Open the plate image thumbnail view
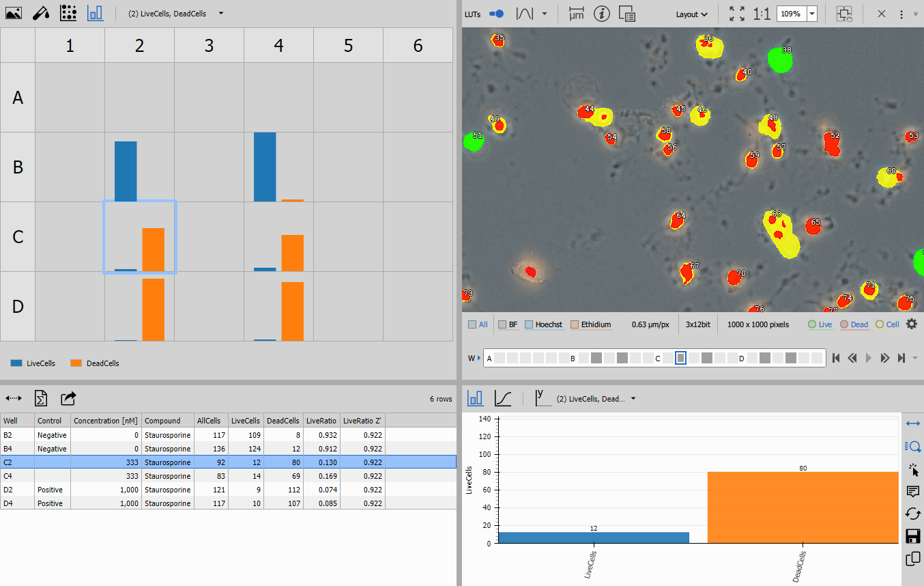The width and height of the screenshot is (924, 586). coord(13,13)
